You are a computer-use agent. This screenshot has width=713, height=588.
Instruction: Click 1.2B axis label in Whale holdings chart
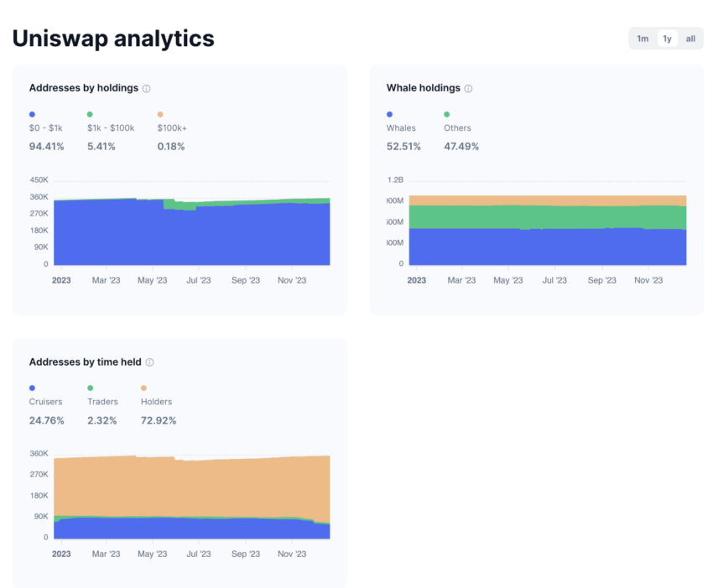click(x=395, y=180)
